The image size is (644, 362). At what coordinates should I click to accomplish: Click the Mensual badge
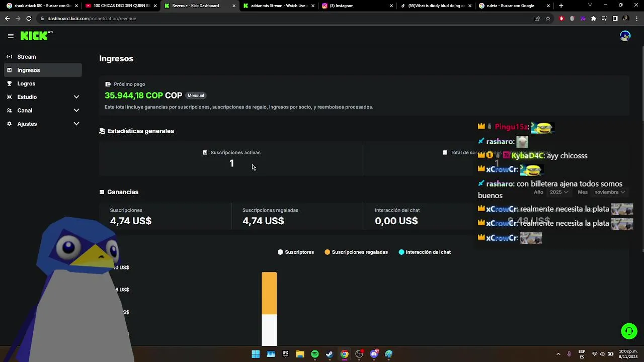(x=196, y=96)
